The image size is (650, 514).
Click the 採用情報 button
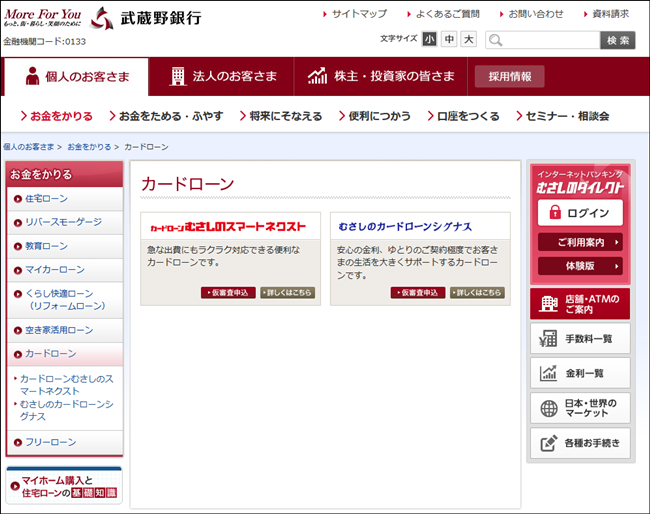coord(509,76)
